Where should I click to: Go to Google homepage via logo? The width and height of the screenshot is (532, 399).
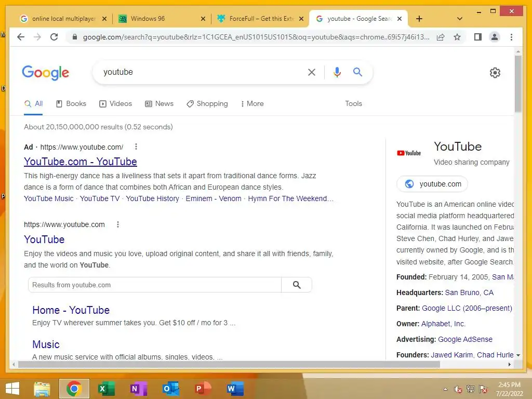pyautogui.click(x=46, y=73)
